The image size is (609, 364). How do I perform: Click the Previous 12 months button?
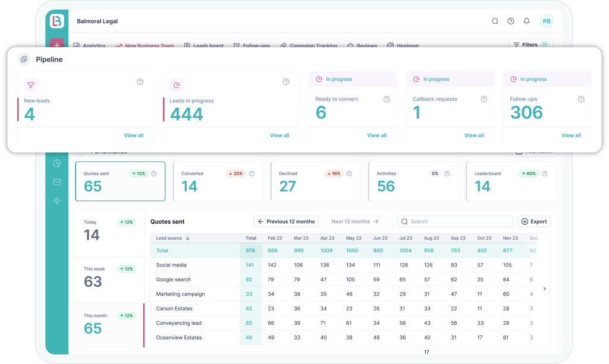(286, 221)
